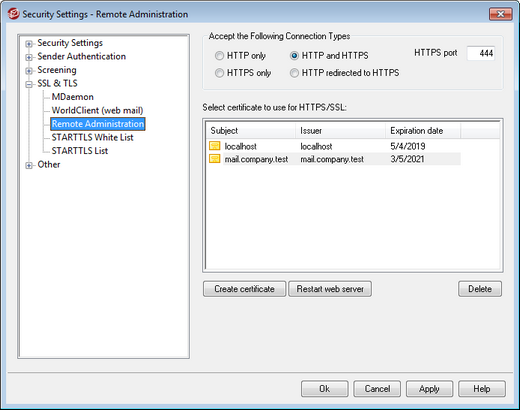Click Restart web server button
The height and width of the screenshot is (410, 520).
330,289
